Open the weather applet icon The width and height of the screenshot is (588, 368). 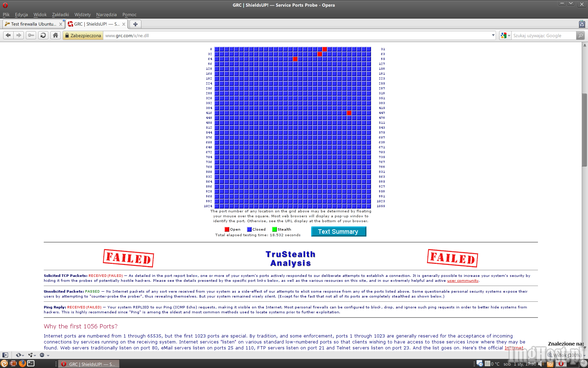pos(487,364)
